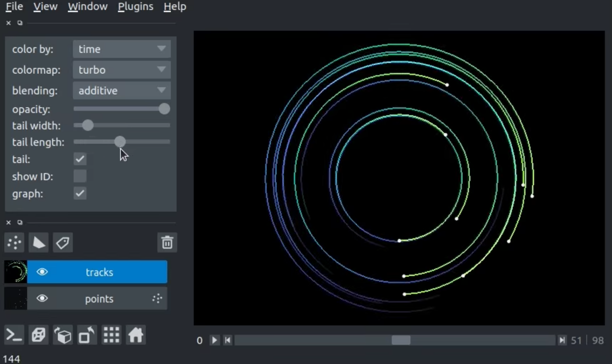Click the roll dimensions icon
This screenshot has width=612, height=364.
(x=63, y=335)
